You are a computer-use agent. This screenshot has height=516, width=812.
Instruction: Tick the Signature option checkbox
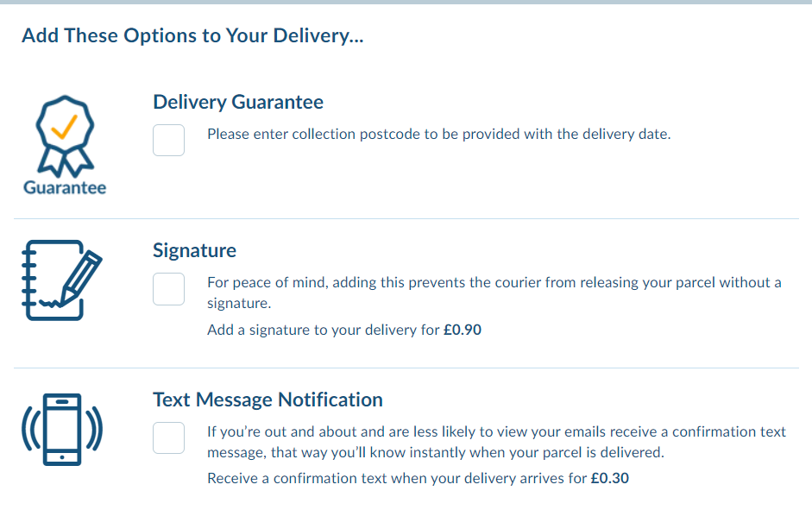point(168,288)
